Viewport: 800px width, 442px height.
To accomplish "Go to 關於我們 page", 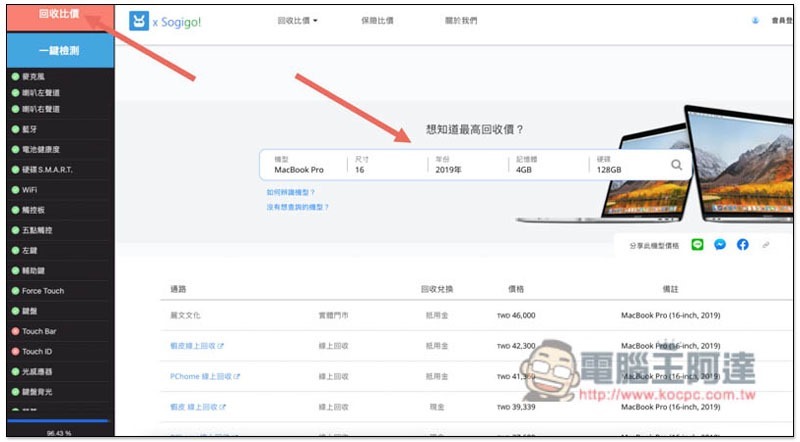I will point(461,20).
